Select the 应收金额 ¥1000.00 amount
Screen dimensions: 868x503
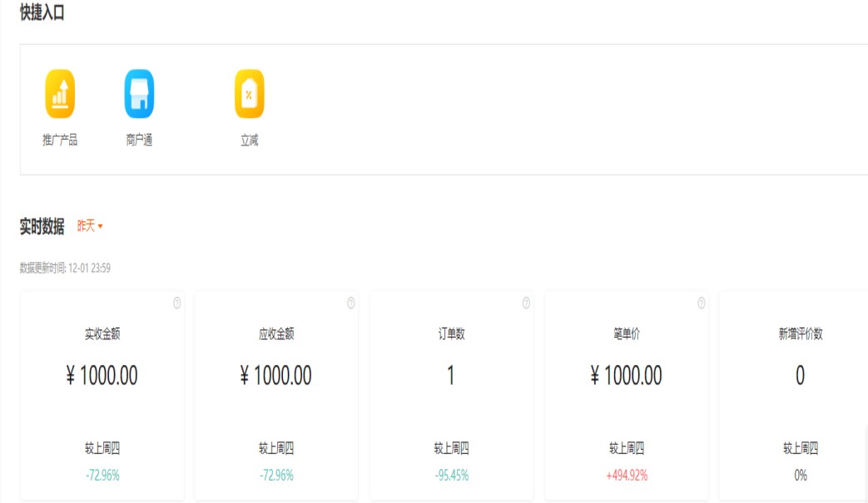click(276, 376)
